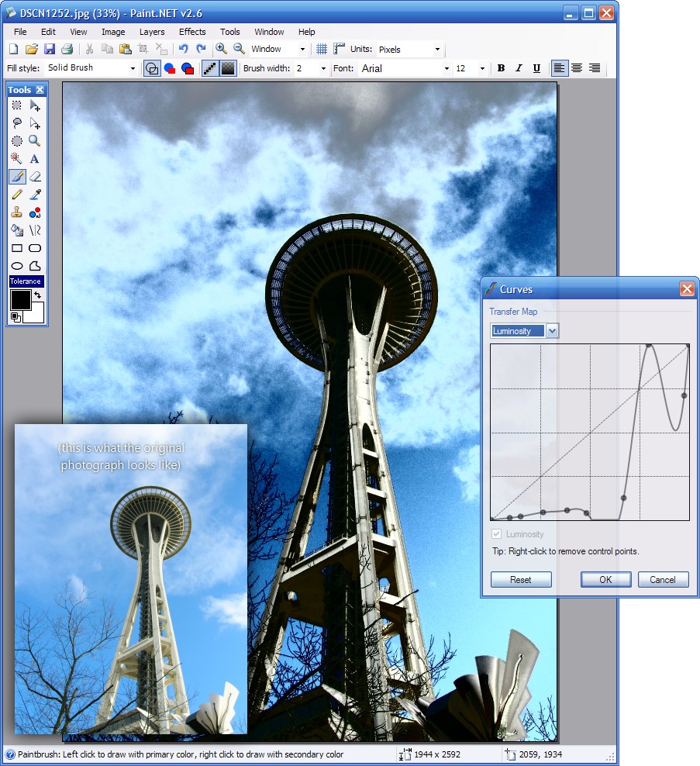Select the Ellipse shape tool

16,266
